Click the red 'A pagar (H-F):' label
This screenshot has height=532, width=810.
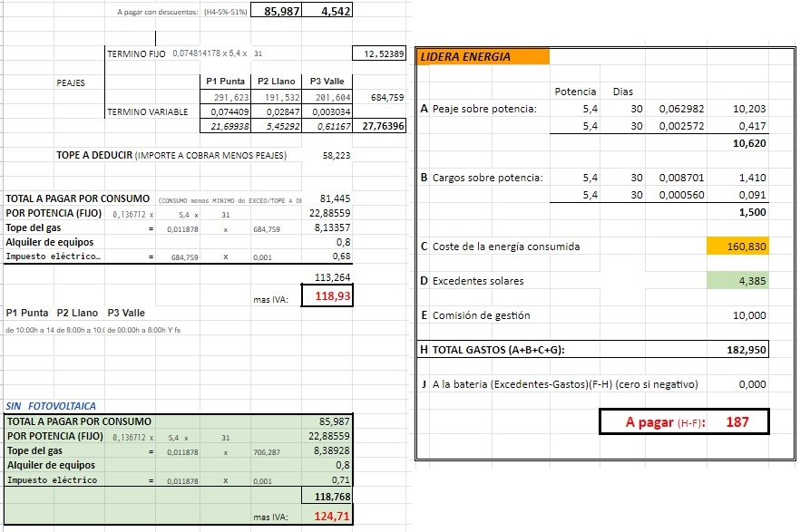[x=666, y=422]
